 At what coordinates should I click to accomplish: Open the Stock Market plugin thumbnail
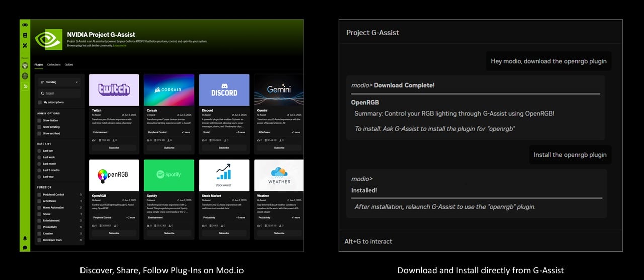point(224,175)
